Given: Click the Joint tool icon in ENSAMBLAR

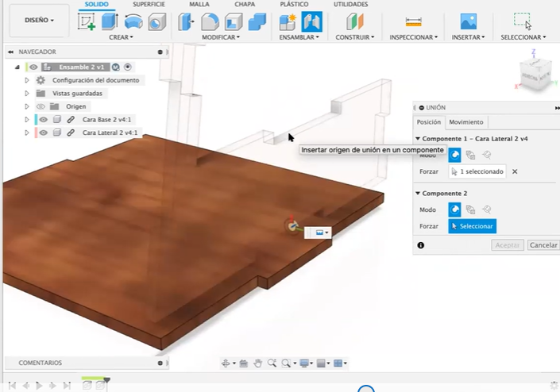Looking at the screenshot, I should click(x=312, y=21).
